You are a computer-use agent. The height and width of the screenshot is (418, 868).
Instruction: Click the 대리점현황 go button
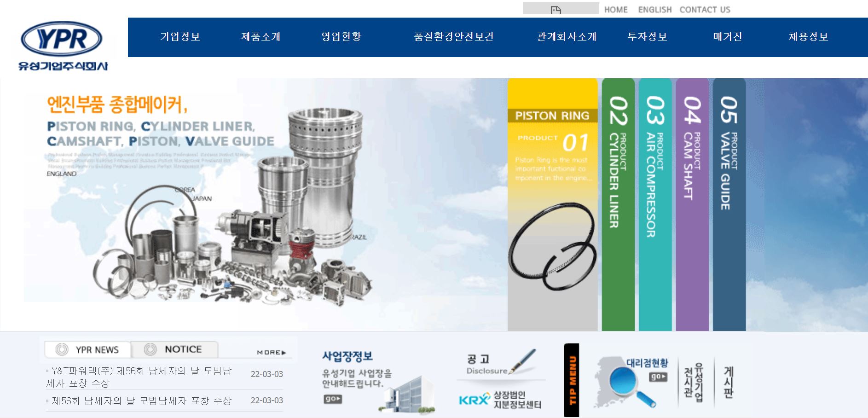[658, 377]
